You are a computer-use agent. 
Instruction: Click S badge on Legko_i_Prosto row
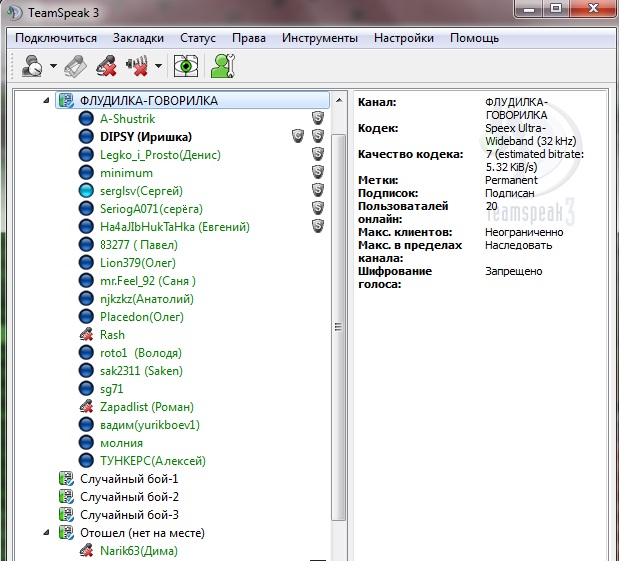(x=318, y=154)
